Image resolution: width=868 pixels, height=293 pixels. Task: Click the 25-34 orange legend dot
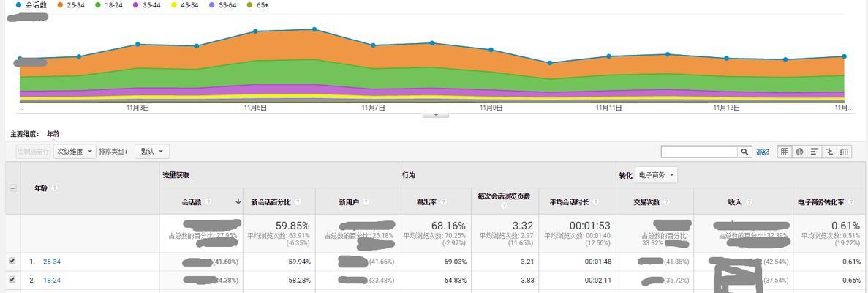click(59, 5)
